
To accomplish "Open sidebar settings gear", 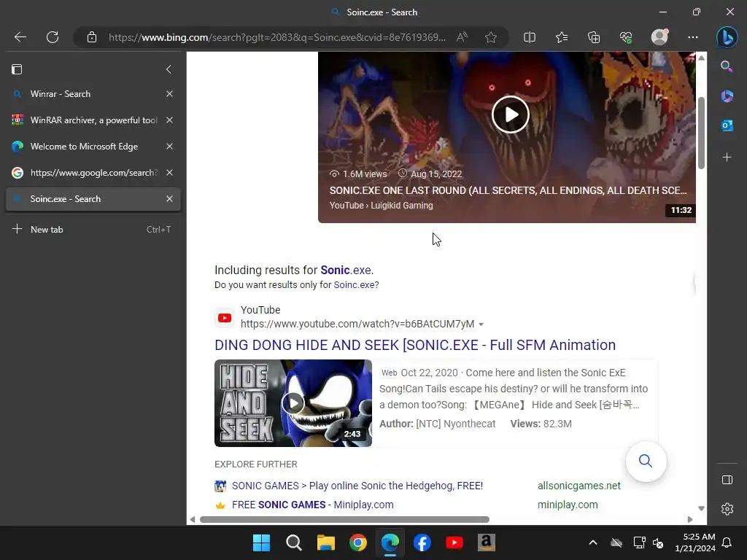I will coord(727,508).
